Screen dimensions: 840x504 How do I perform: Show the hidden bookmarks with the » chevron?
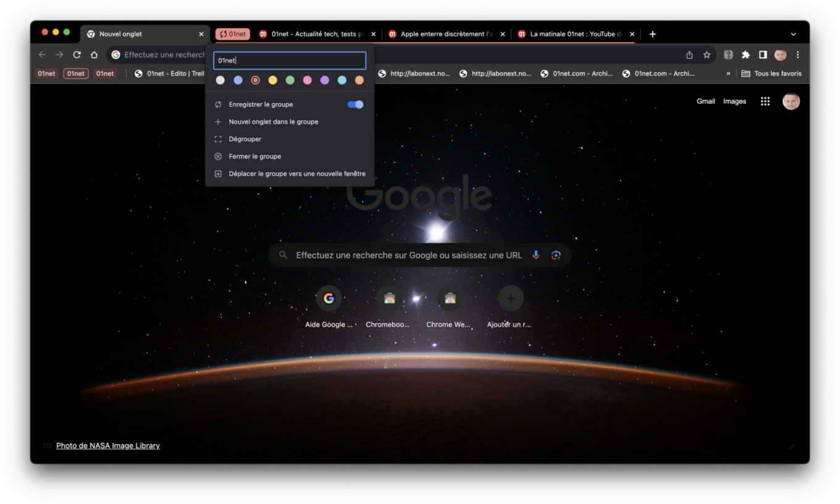coord(728,73)
